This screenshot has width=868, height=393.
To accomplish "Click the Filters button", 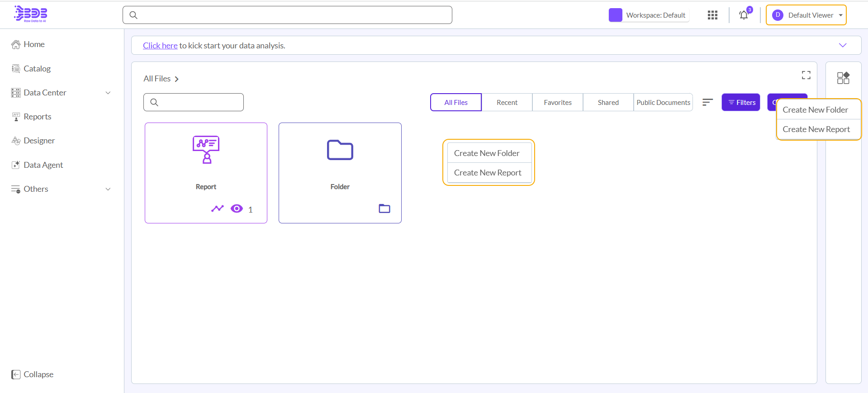I will coord(741,103).
